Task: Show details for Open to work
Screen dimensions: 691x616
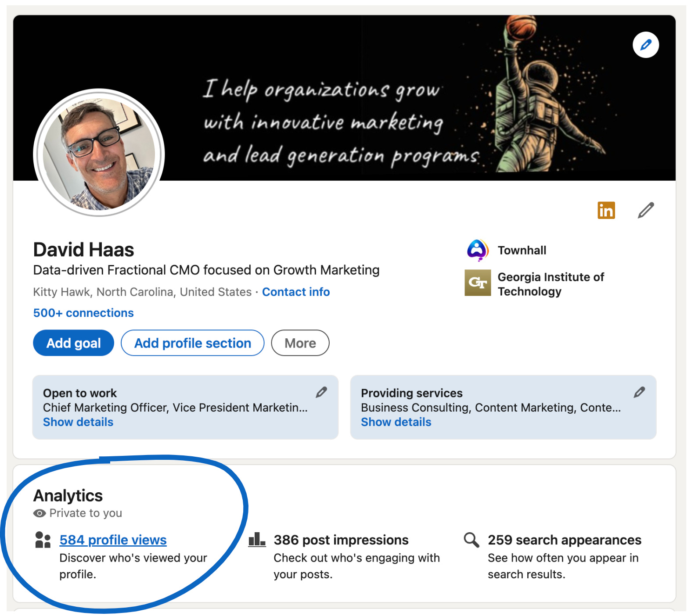Action: (78, 422)
